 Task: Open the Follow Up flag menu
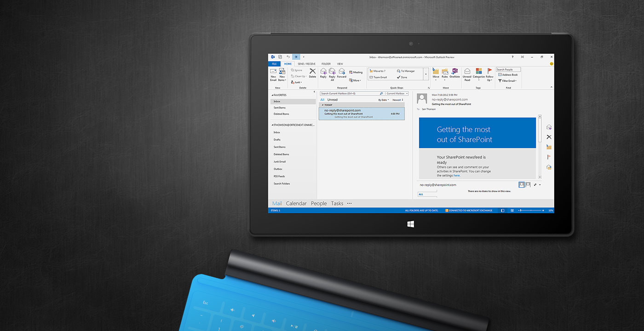pyautogui.click(x=489, y=75)
